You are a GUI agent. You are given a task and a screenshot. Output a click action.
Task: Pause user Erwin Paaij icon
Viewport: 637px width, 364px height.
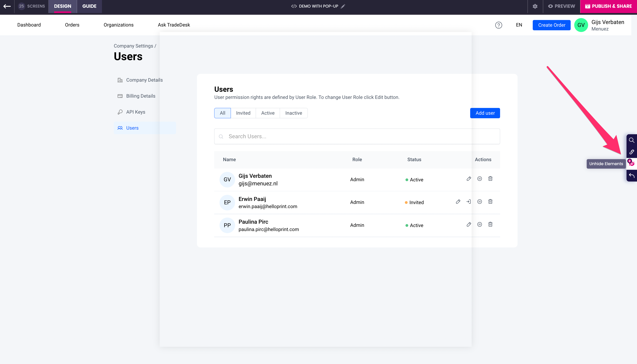pyautogui.click(x=479, y=202)
